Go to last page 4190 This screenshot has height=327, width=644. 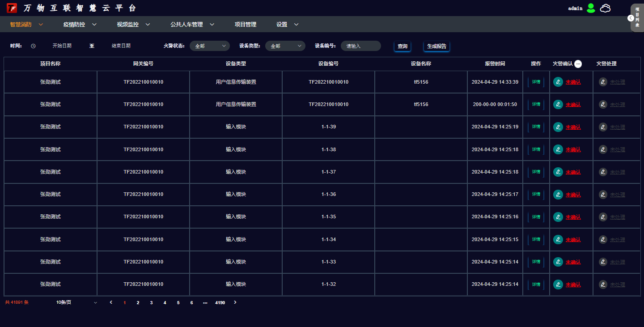point(220,303)
